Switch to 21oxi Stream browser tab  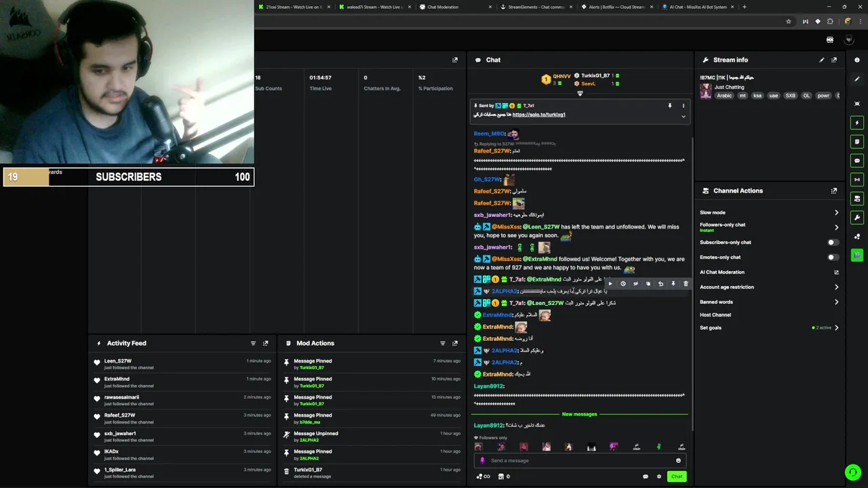point(293,7)
